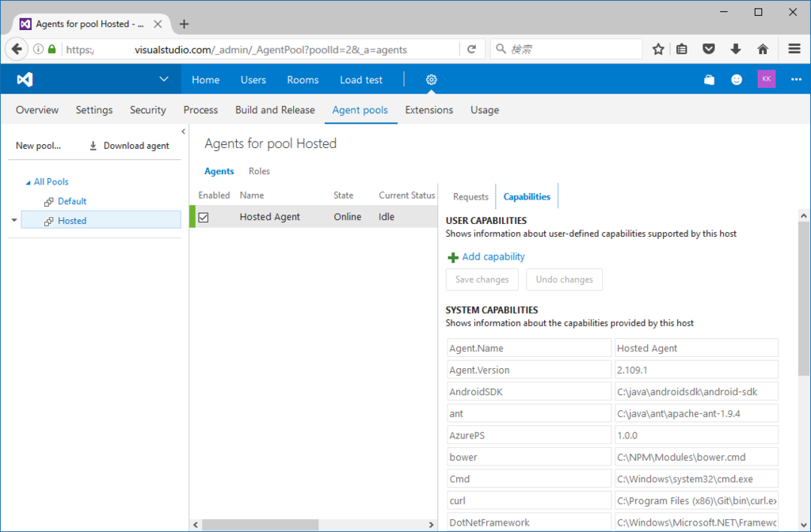Click the Undo changes button
The image size is (811, 532).
coord(564,279)
